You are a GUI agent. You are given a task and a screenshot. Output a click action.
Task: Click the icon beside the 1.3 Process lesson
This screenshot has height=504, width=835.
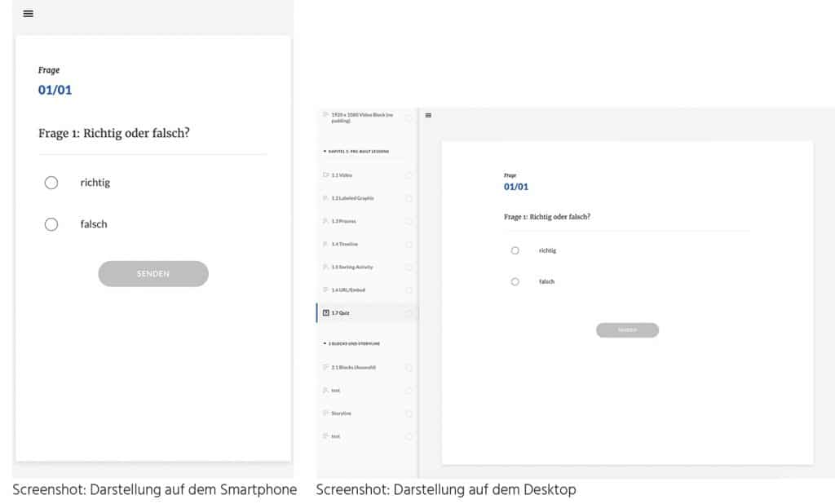326,221
